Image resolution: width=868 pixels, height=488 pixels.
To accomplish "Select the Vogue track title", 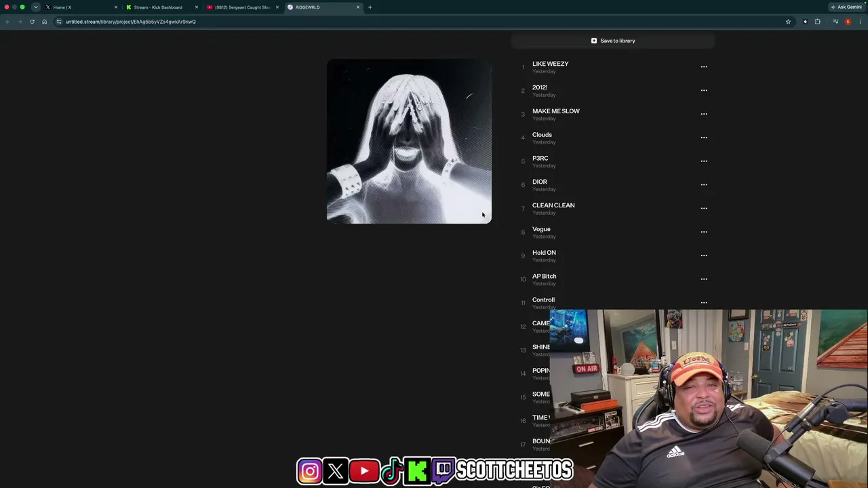I will point(541,229).
